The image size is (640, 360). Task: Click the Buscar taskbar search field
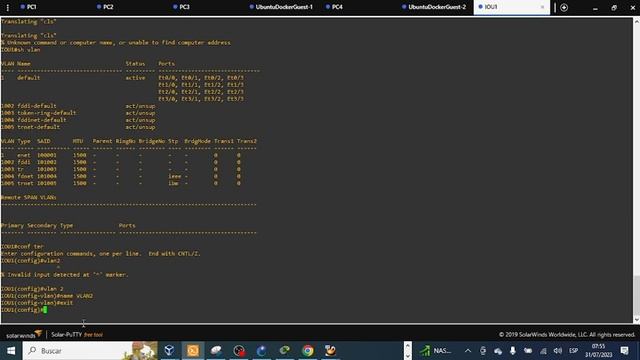tap(90, 351)
